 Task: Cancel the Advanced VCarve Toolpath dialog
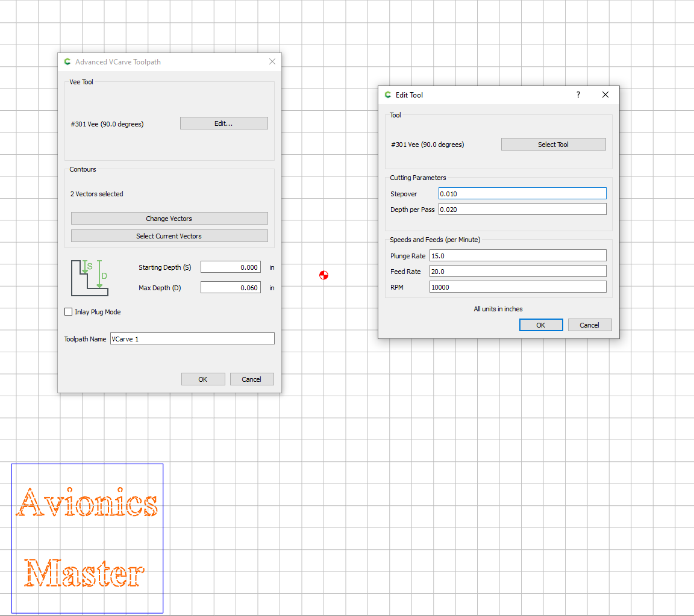251,379
